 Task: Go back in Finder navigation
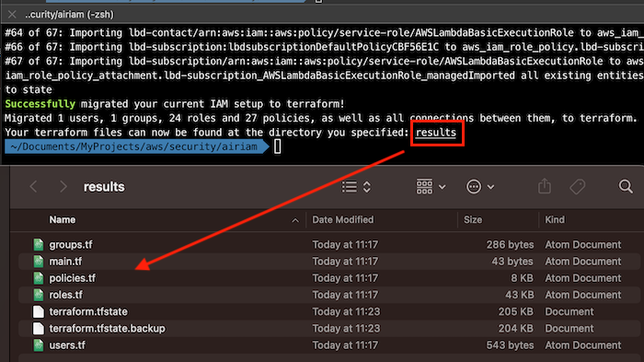click(34, 187)
